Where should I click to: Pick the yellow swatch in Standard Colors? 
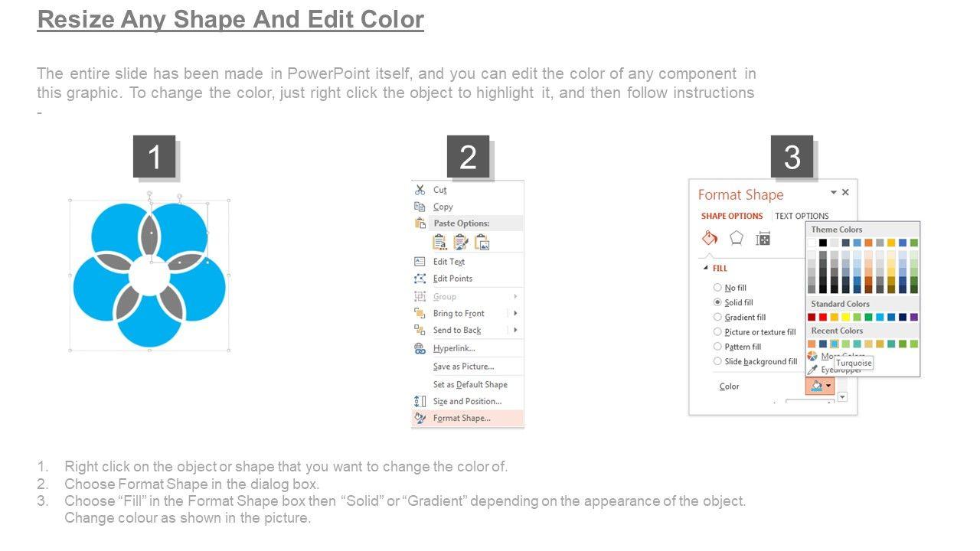point(845,317)
